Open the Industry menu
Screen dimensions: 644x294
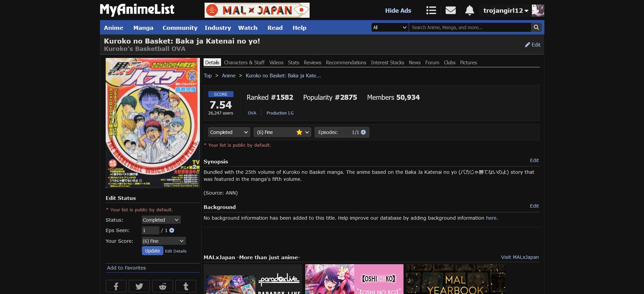pyautogui.click(x=218, y=28)
